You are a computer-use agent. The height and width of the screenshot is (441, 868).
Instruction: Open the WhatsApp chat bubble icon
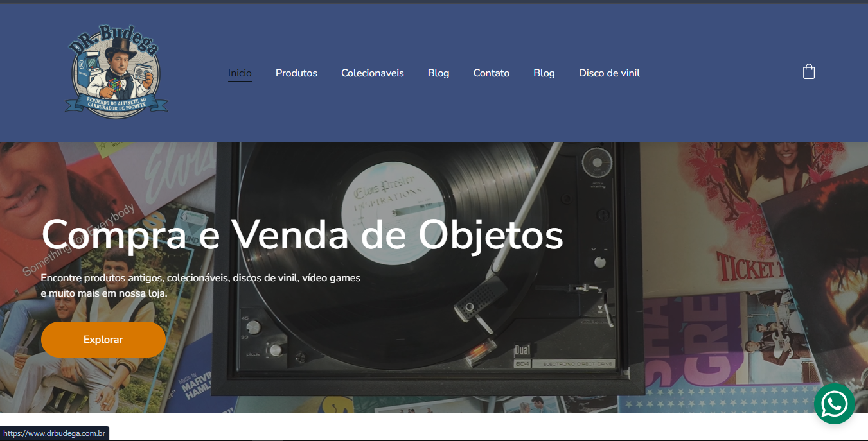coord(834,404)
